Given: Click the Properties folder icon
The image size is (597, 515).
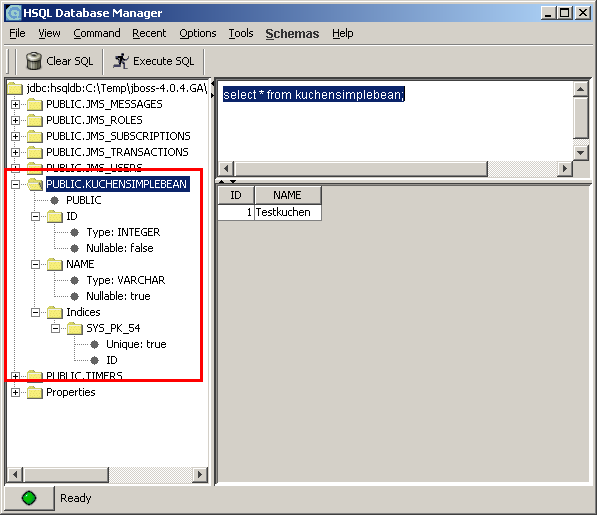Looking at the screenshot, I should click(35, 392).
